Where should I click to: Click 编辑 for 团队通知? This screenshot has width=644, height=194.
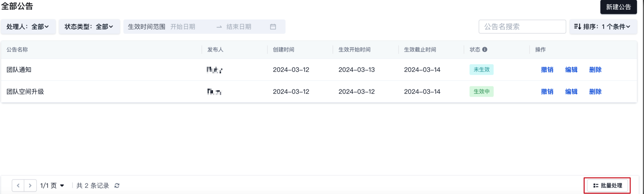pos(571,70)
